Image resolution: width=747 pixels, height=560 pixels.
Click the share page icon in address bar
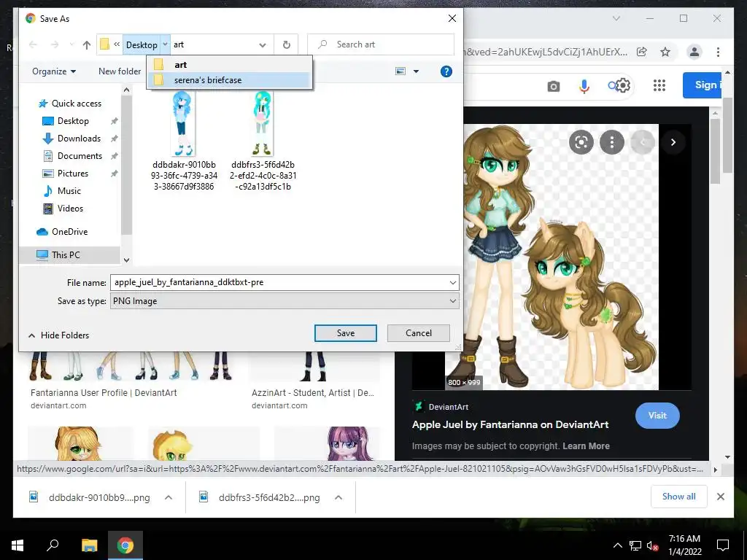(642, 52)
